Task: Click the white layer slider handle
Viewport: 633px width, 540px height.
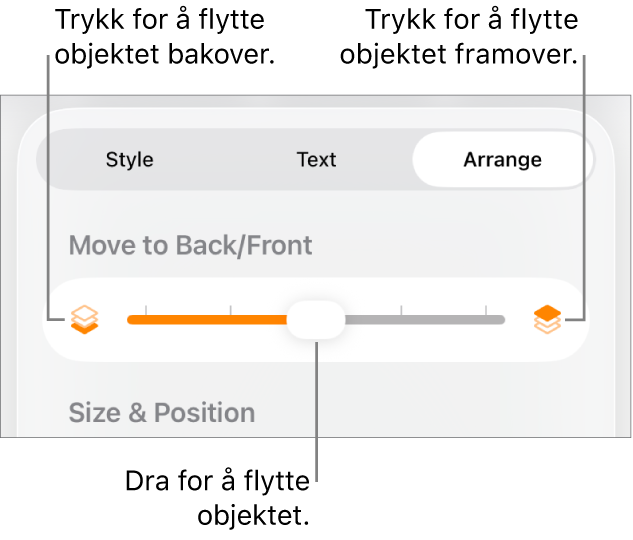Action: 316,320
